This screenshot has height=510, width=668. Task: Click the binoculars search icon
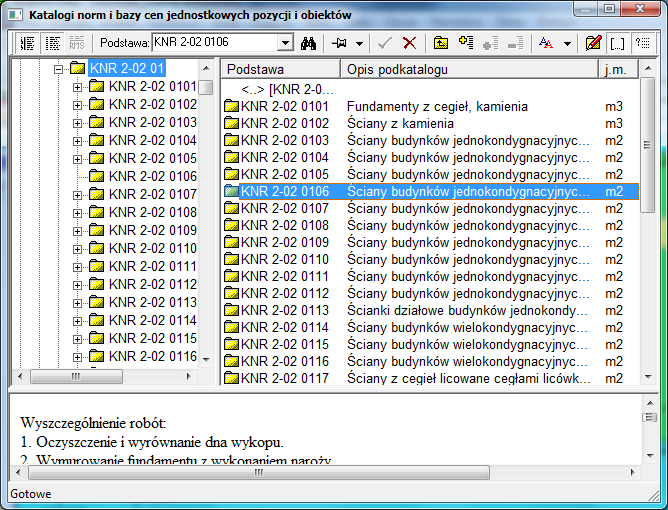point(309,43)
